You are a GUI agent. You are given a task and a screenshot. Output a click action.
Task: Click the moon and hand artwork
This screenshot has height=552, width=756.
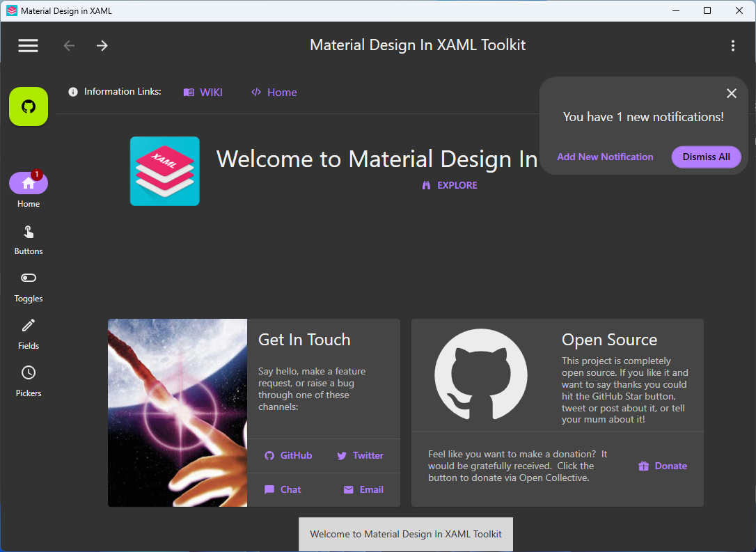point(178,413)
